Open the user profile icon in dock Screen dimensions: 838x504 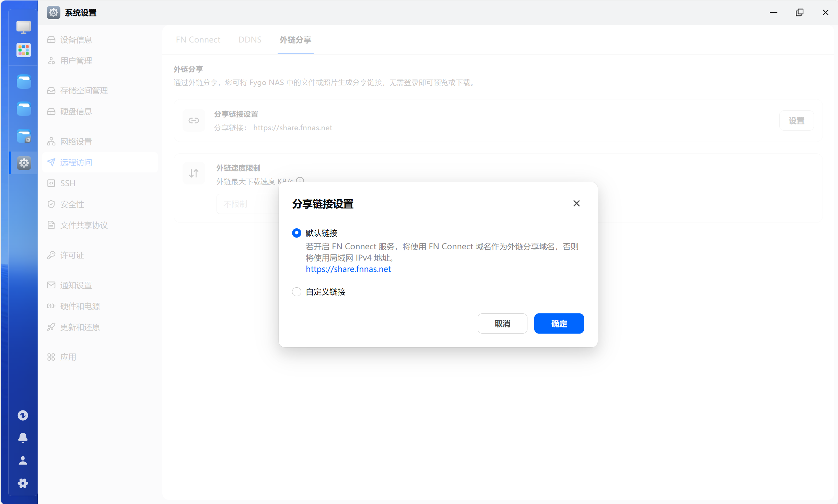(23, 460)
